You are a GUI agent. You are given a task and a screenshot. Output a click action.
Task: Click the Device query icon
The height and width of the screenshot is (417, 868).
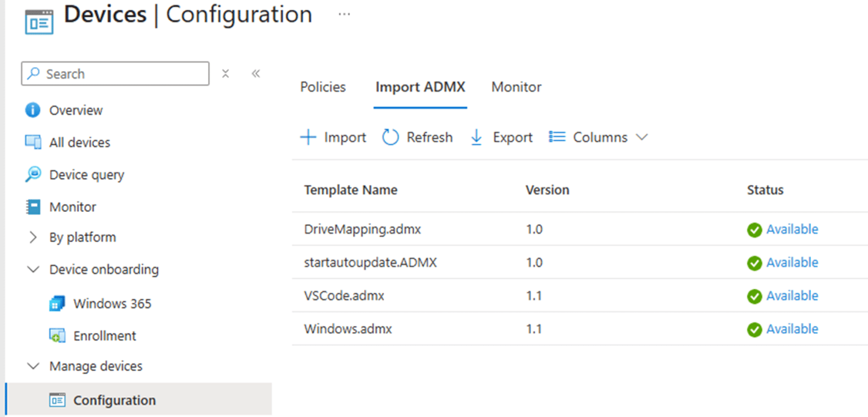33,175
